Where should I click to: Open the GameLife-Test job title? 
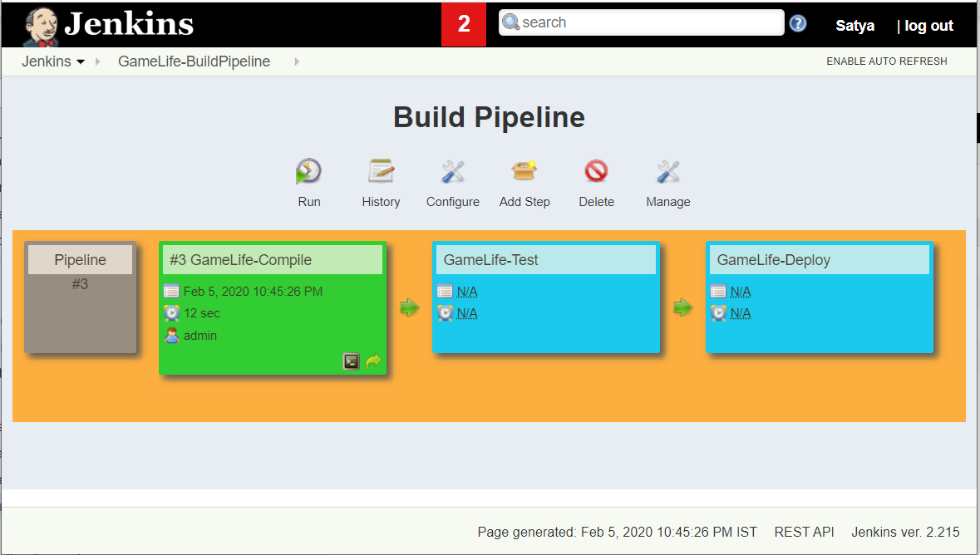(x=491, y=260)
